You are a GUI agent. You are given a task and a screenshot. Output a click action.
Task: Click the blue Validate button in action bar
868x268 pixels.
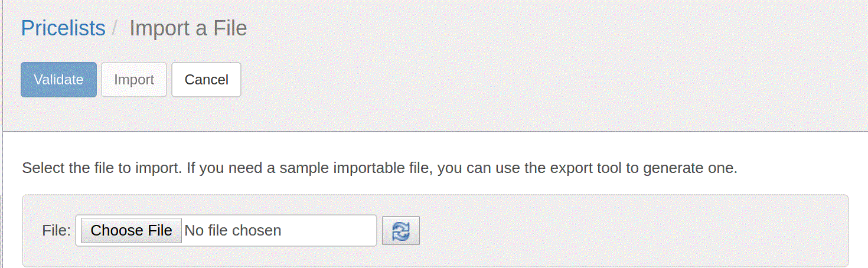pyautogui.click(x=58, y=80)
